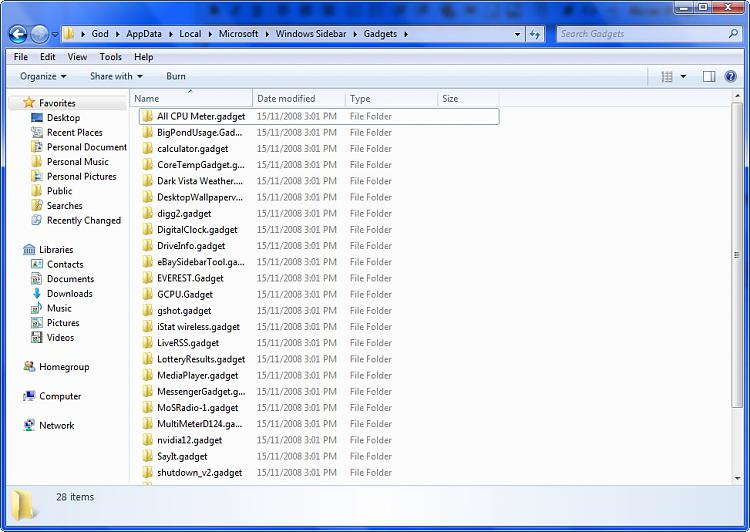This screenshot has width=750, height=532.
Task: Open the Edit menu
Action: coord(47,57)
